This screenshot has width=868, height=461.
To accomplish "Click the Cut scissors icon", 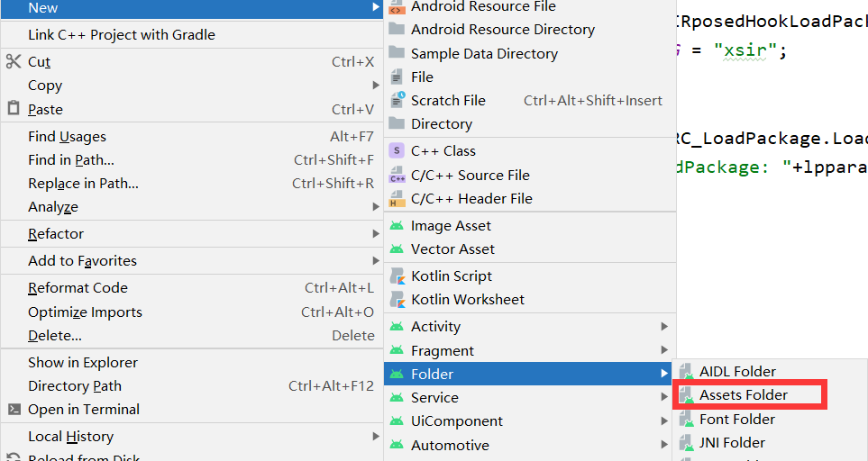I will pyautogui.click(x=13, y=62).
